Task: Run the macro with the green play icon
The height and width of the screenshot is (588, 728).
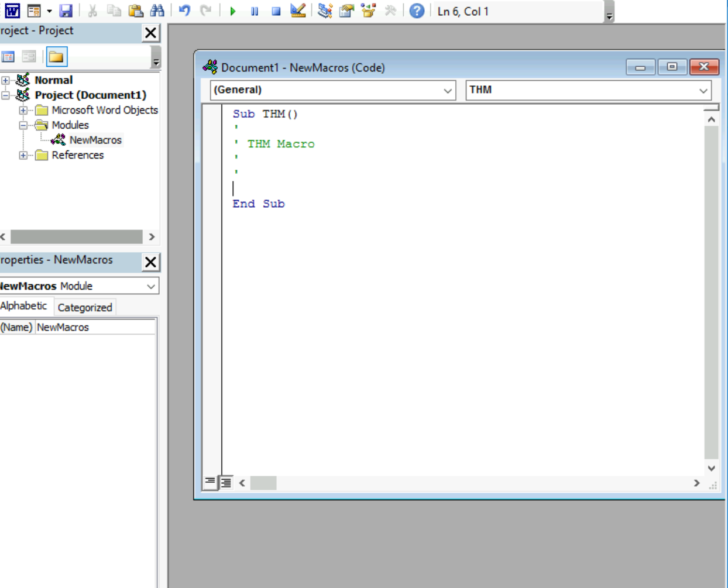Action: pyautogui.click(x=233, y=11)
